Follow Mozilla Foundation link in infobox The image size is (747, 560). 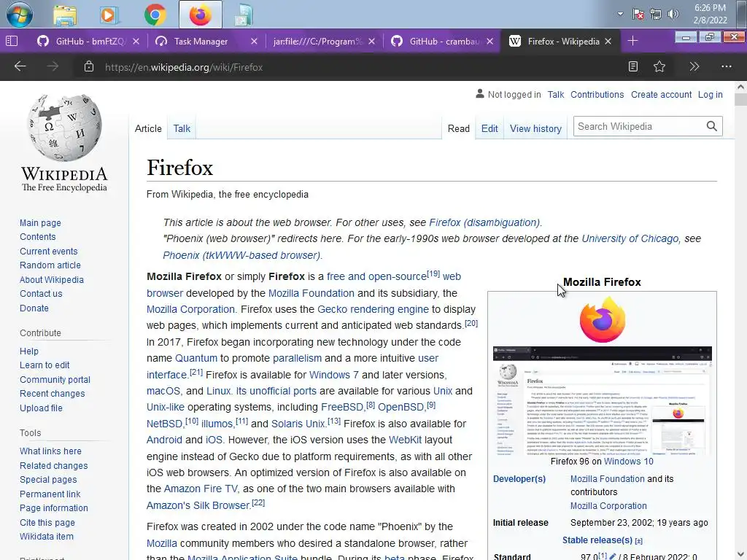[608, 479]
